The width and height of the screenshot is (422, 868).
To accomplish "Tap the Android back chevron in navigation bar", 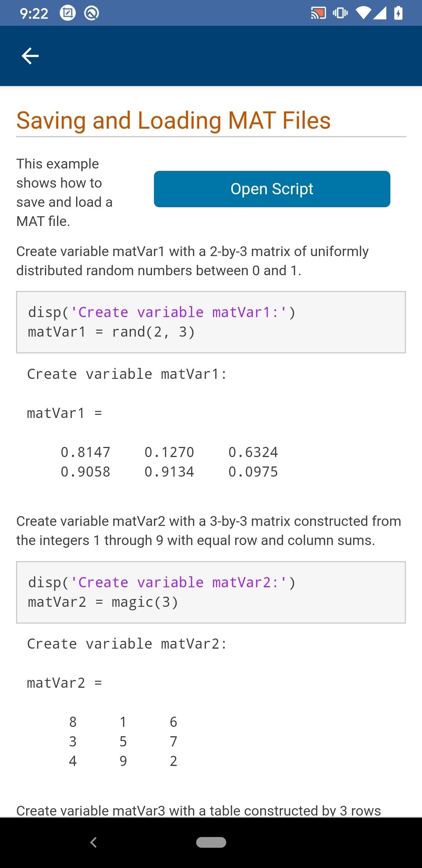I will point(93,842).
